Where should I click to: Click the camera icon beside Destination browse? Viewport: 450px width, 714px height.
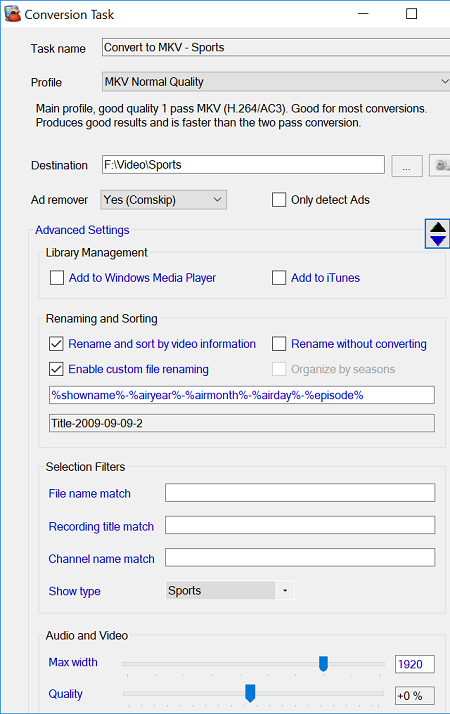440,166
